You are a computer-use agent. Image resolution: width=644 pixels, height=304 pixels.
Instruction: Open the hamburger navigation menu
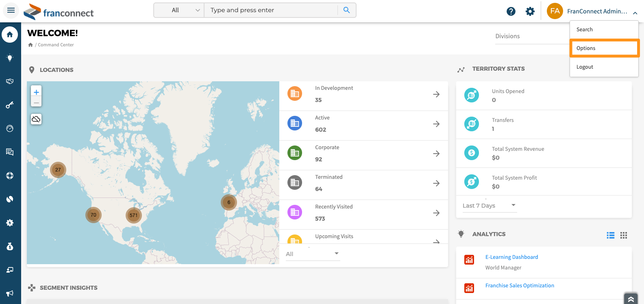click(11, 10)
